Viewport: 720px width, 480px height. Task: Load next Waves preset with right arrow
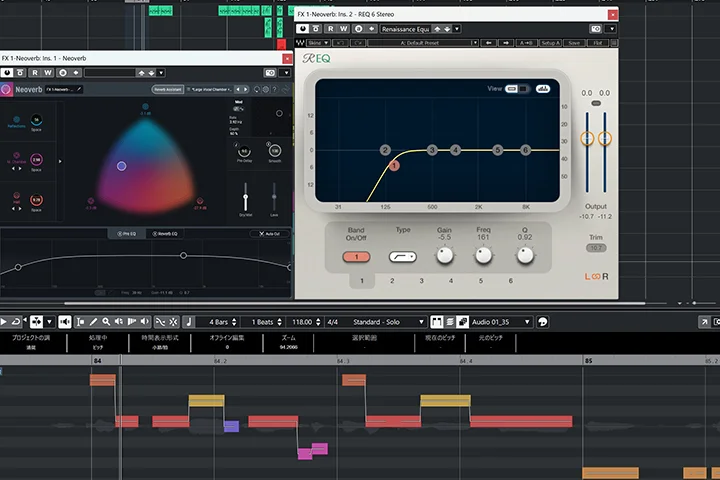(x=506, y=43)
